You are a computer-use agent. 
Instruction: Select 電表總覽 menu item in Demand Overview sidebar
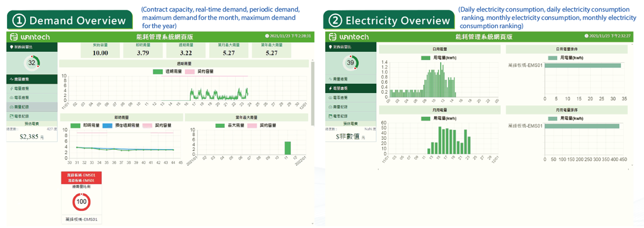tap(32, 97)
